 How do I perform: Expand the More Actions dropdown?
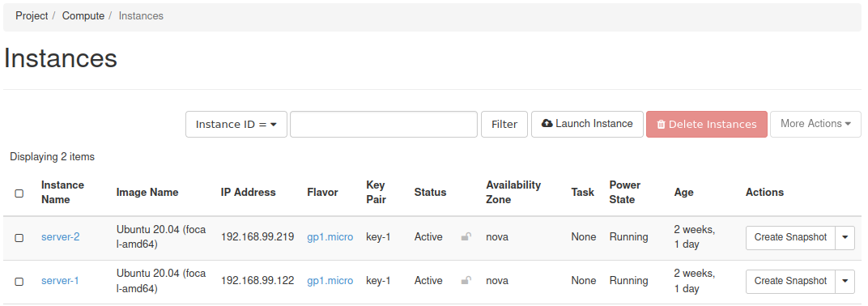click(815, 124)
